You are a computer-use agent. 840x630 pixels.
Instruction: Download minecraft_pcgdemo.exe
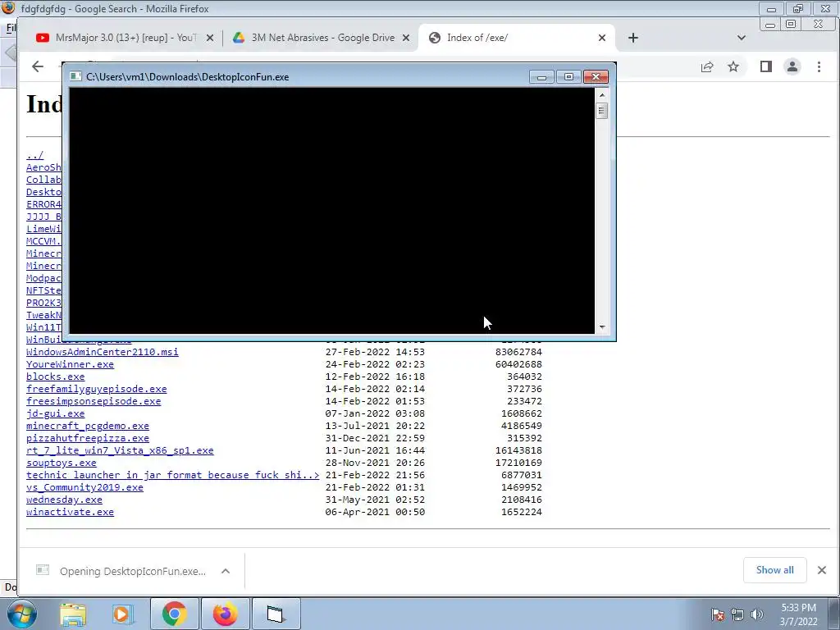tap(88, 426)
